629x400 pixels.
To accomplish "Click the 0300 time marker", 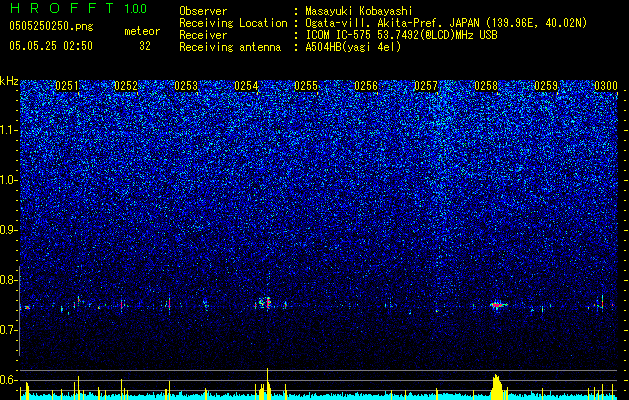I will pos(606,86).
